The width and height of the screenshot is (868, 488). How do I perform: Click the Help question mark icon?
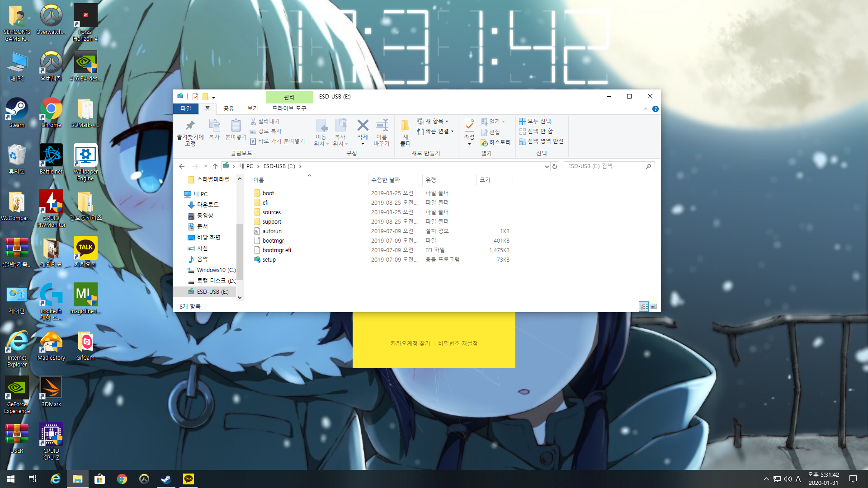pyautogui.click(x=656, y=109)
